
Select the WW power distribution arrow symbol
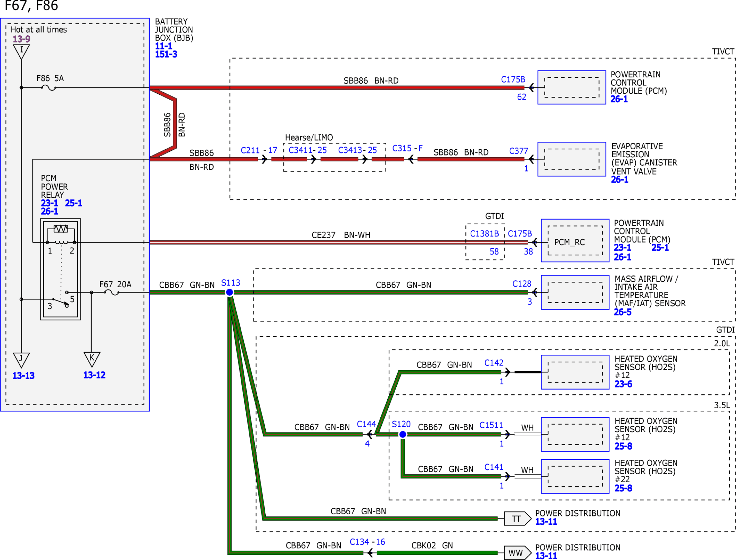coord(517,553)
